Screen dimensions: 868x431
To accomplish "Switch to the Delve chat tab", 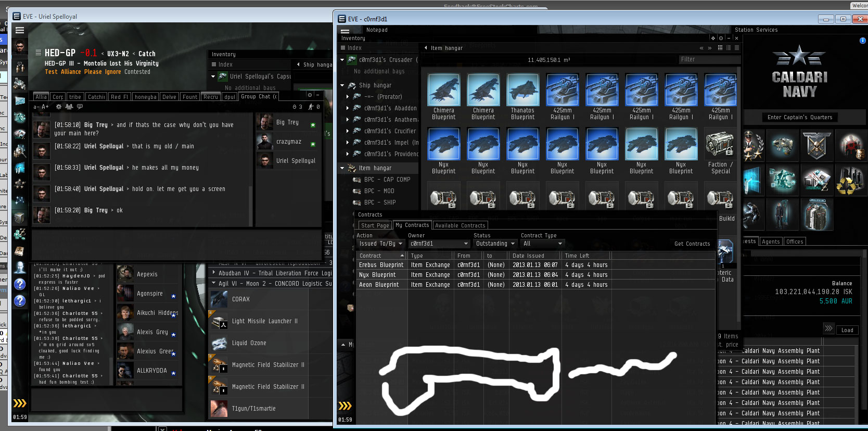I will (169, 97).
